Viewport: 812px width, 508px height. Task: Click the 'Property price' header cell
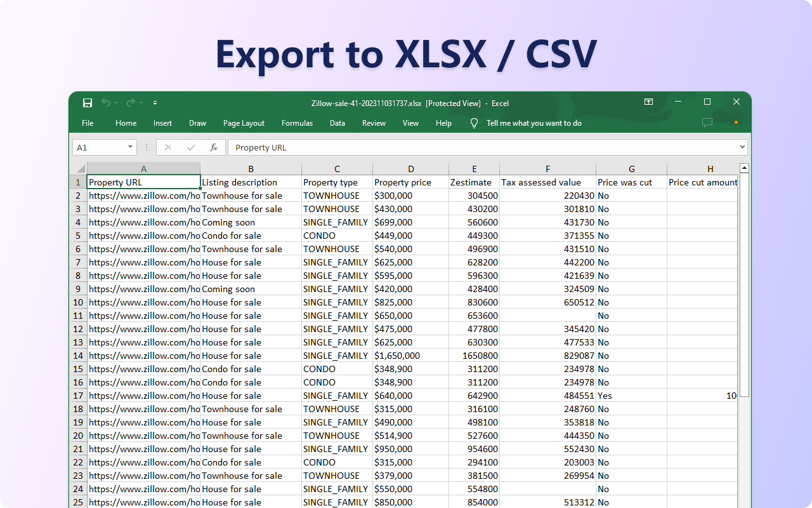click(x=411, y=182)
